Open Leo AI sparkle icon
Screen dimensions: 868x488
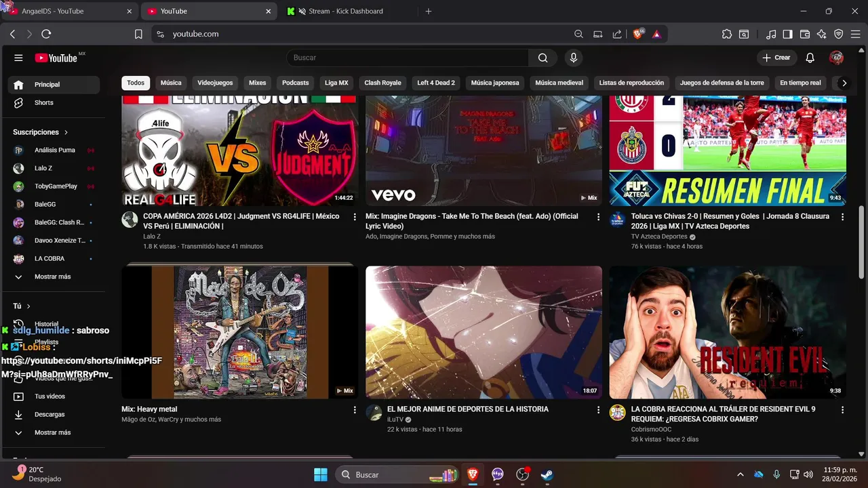pyautogui.click(x=822, y=34)
